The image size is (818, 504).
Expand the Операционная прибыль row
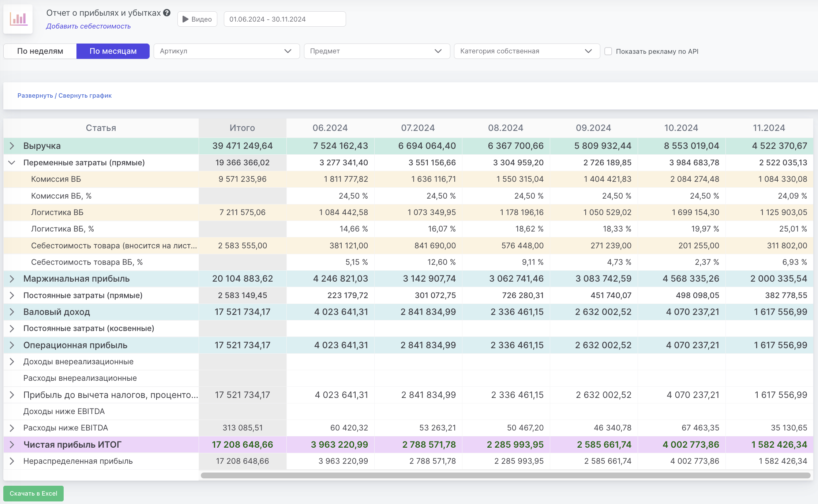pyautogui.click(x=12, y=345)
